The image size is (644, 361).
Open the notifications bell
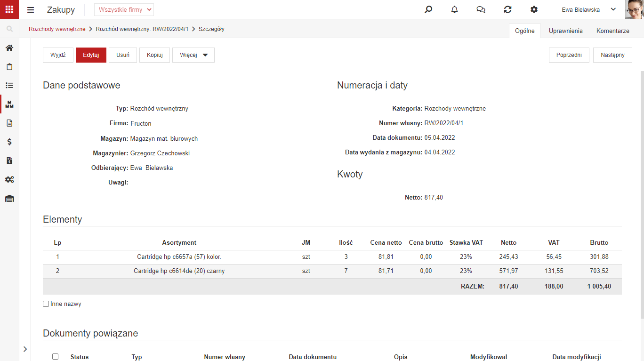tap(455, 9)
